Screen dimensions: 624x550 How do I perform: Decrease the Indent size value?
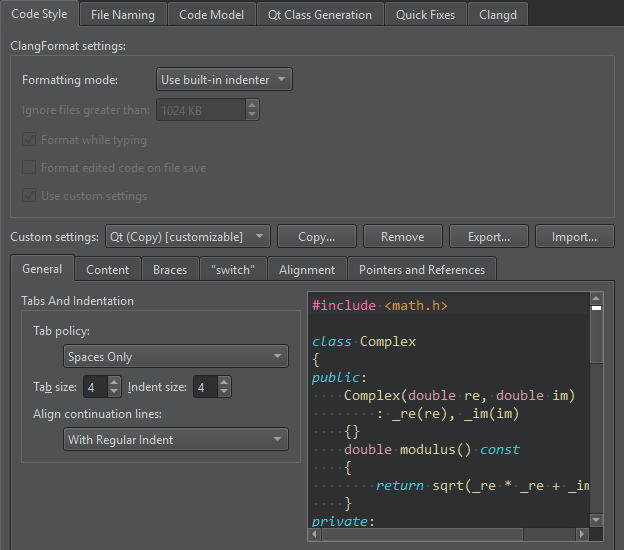224,392
